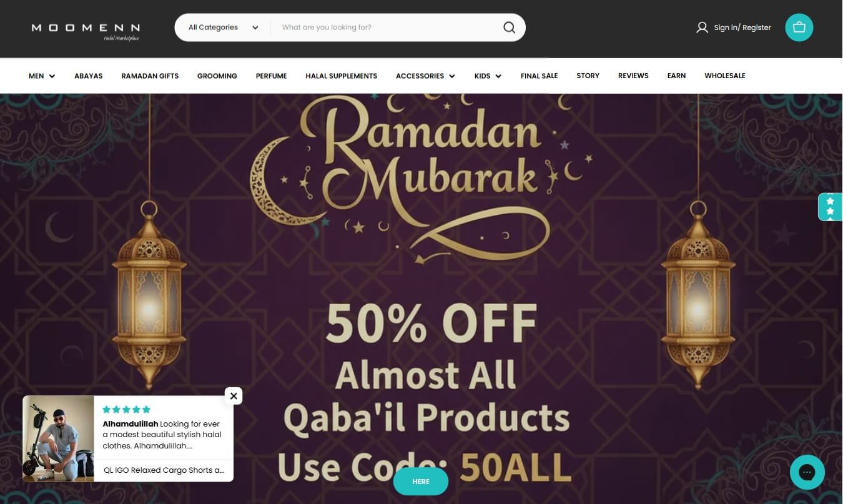This screenshot has width=843, height=504.
Task: Select the Final Sale menu item
Action: click(539, 76)
